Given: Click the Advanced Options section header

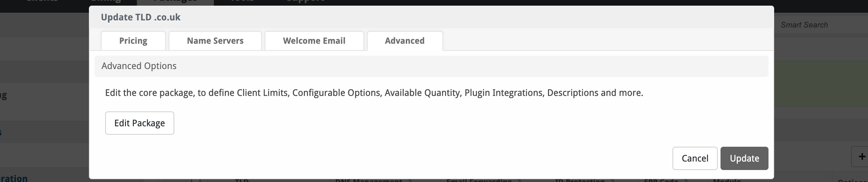Looking at the screenshot, I should [431, 66].
